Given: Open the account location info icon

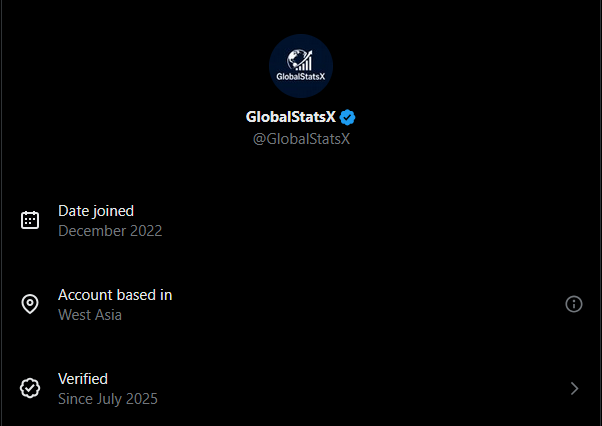Looking at the screenshot, I should pos(574,304).
